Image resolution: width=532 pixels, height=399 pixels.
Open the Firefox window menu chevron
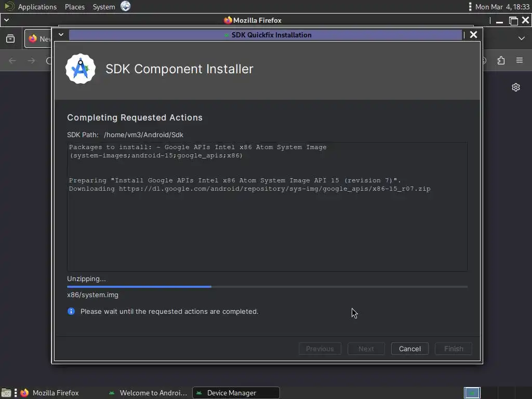6,20
